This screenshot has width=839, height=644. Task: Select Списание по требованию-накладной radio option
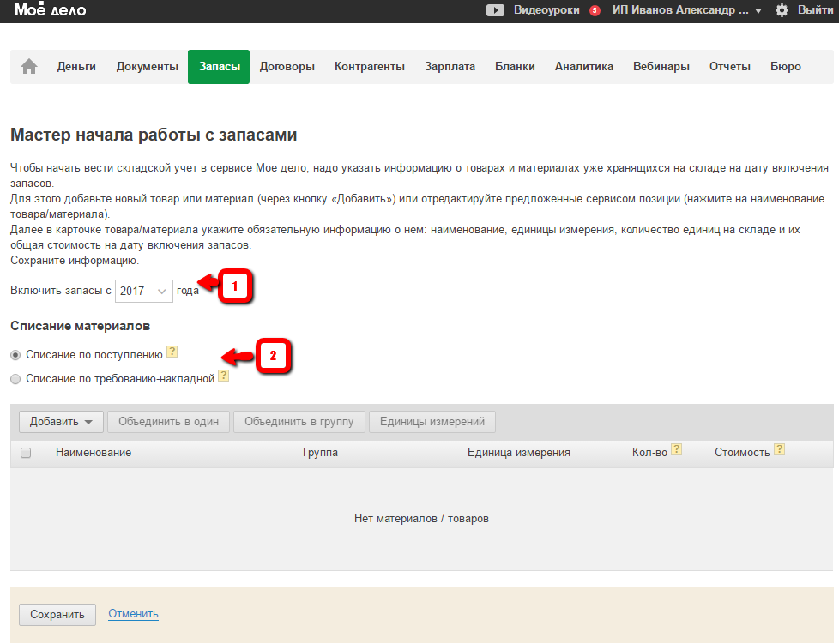pyautogui.click(x=15, y=378)
